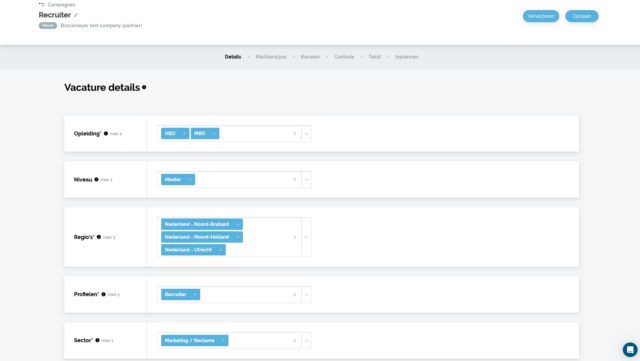
Task: Remove the MBO tag
Action: (x=214, y=134)
